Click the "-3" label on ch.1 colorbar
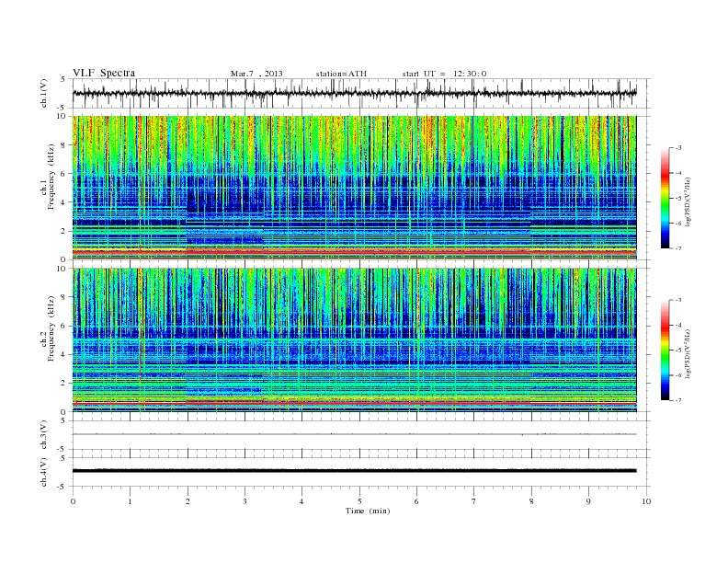 677,148
